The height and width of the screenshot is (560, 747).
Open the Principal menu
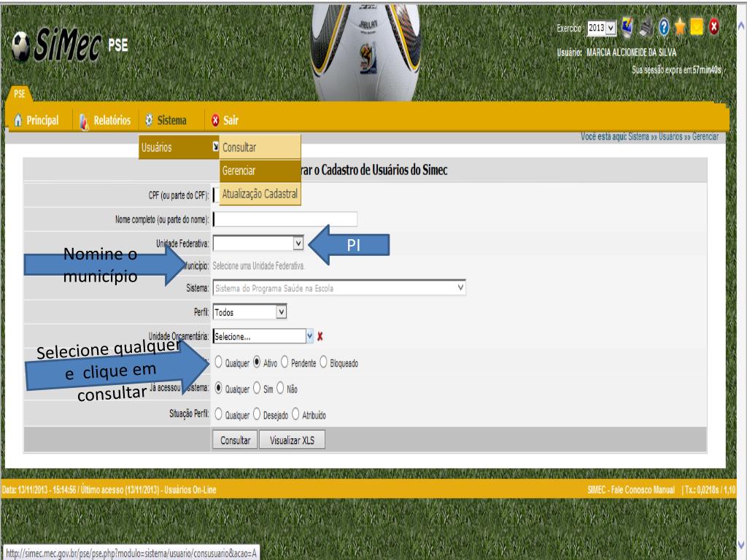point(42,120)
